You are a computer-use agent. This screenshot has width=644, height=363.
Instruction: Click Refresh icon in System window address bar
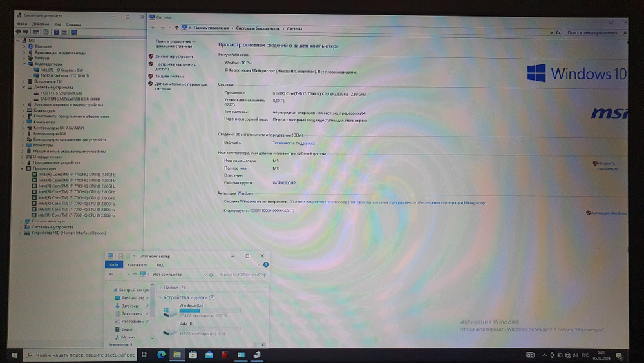pos(558,32)
